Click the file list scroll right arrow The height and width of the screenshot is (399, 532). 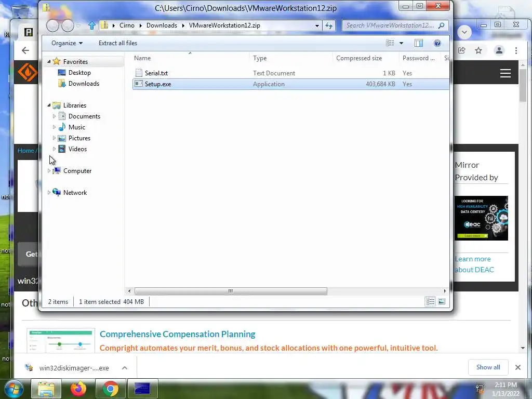point(445,291)
